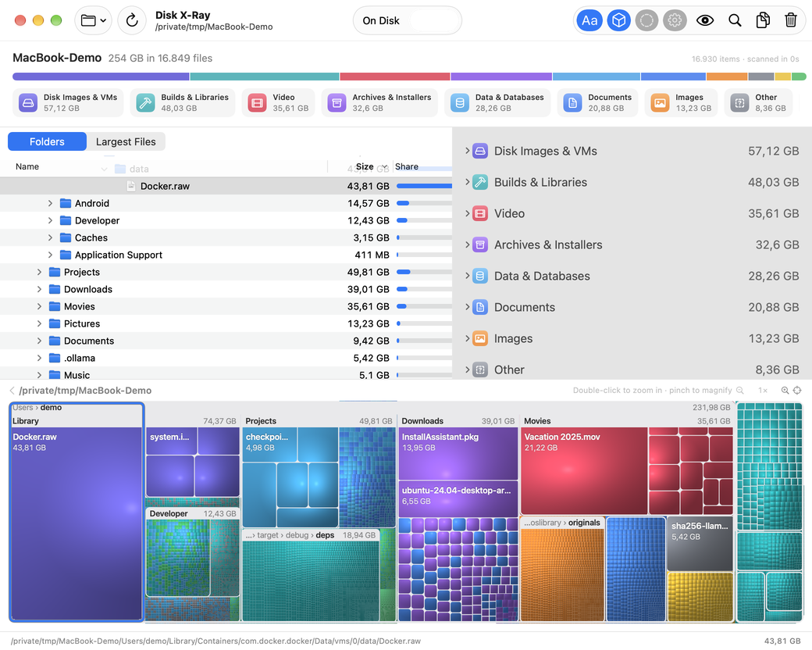
Task: Click the copy documents icon in toolbar
Action: [x=763, y=21]
